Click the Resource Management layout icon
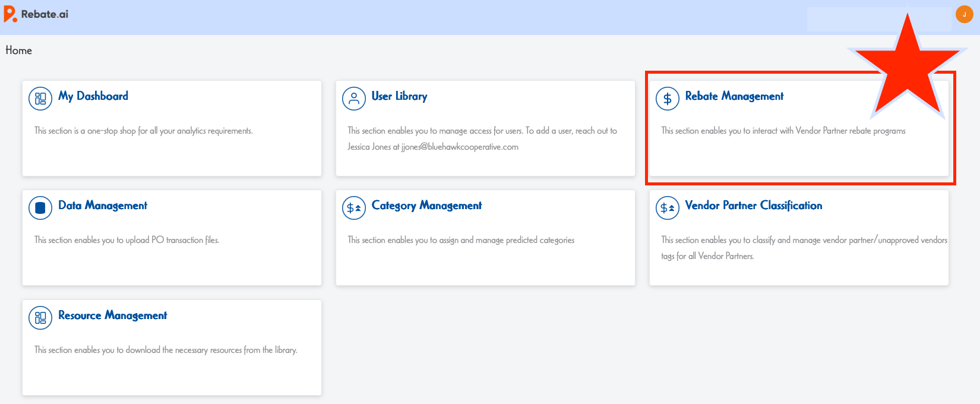980x404 pixels. click(40, 318)
